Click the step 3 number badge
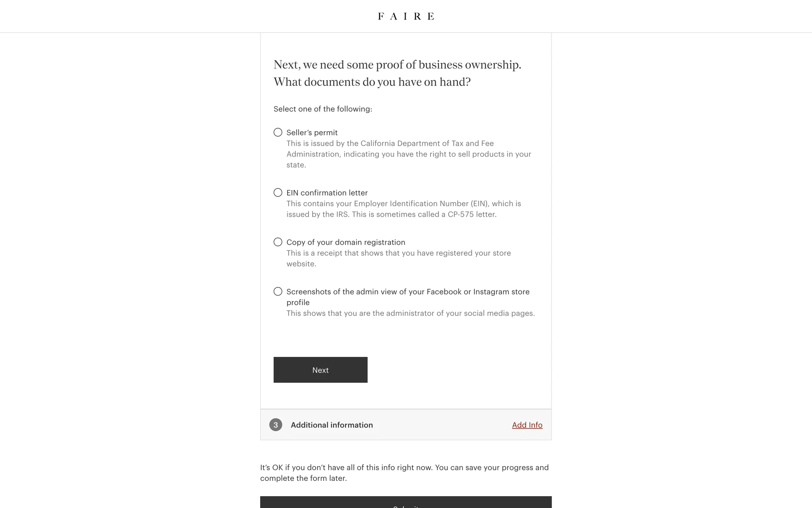 point(276,425)
